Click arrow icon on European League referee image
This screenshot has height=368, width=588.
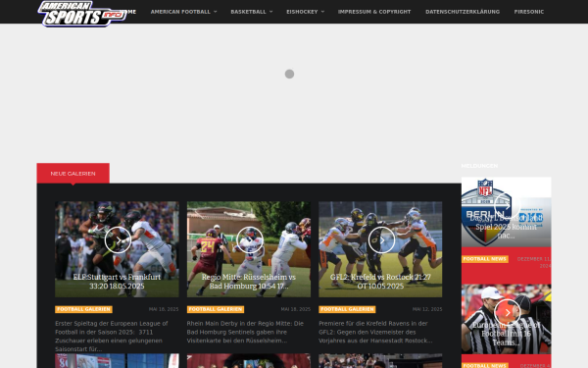[x=507, y=312]
